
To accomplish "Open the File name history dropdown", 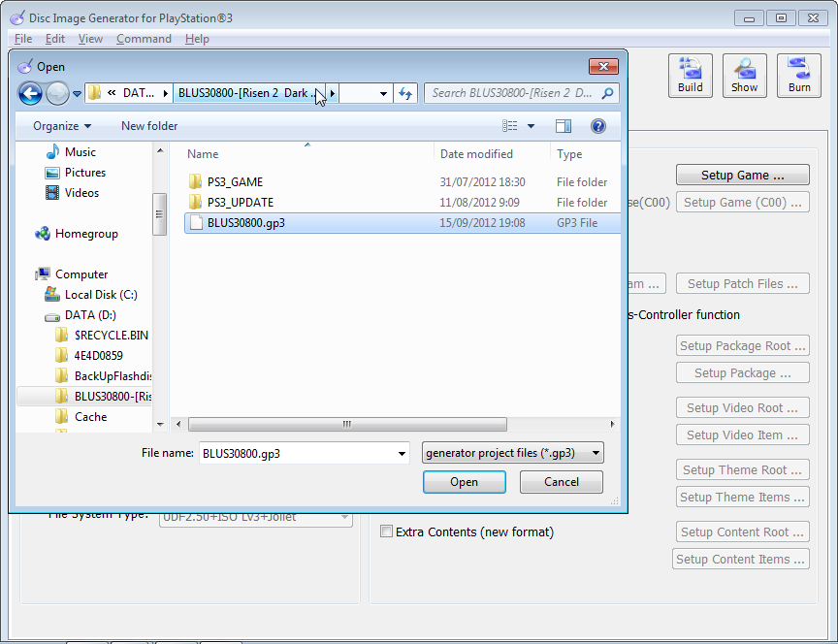I will 402,453.
